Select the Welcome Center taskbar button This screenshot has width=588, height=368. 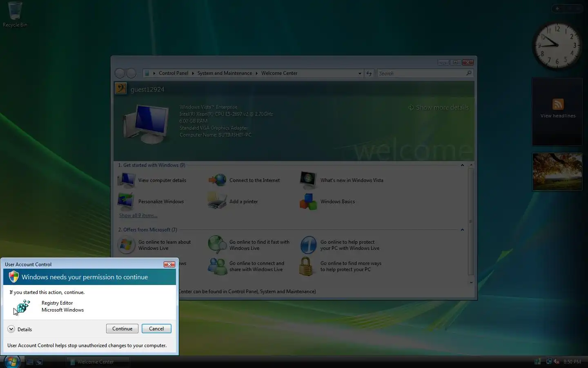(98, 362)
